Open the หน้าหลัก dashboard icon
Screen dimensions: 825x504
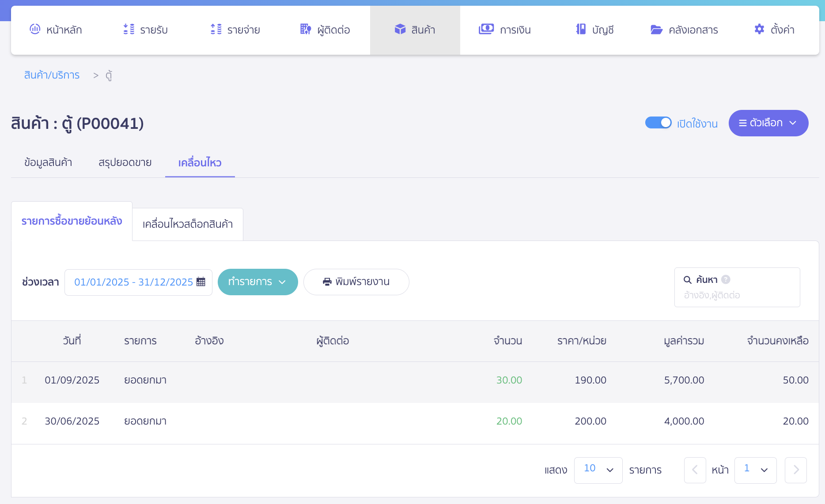[35, 30]
